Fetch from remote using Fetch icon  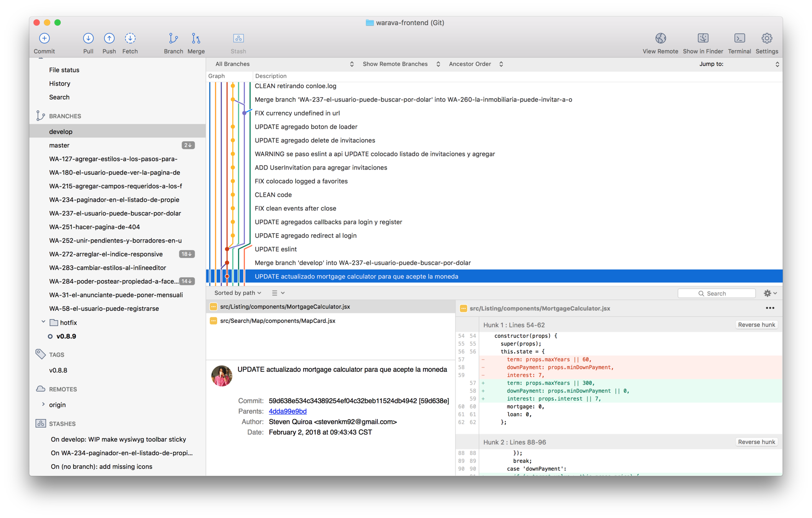click(x=130, y=38)
